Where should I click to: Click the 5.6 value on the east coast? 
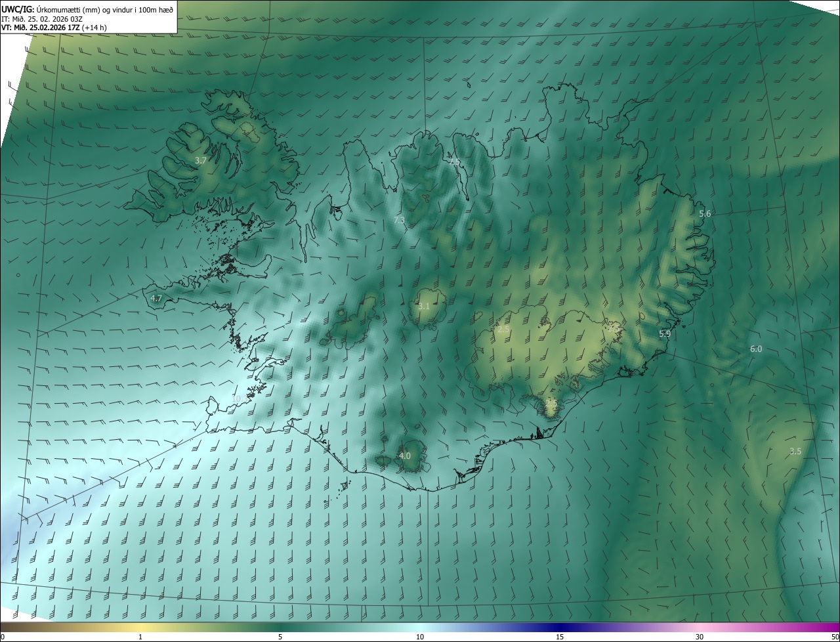tap(705, 214)
